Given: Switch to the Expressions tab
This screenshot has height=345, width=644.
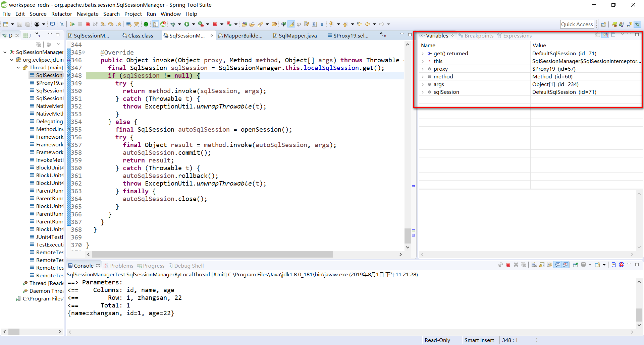Looking at the screenshot, I should point(514,36).
